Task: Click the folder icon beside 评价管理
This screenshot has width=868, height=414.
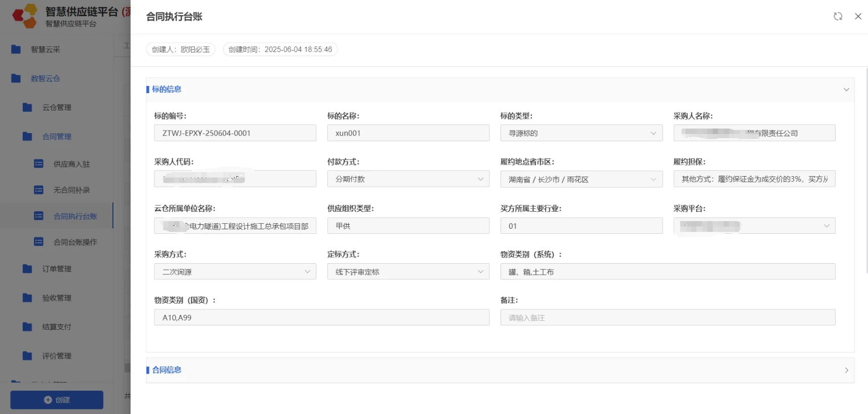Action: pyautogui.click(x=27, y=356)
